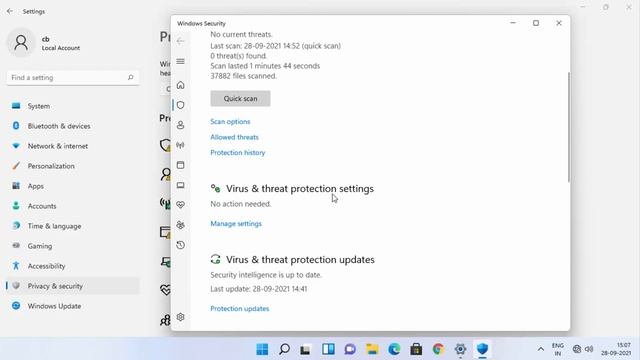Launch Google Chrome from taskbar
Viewport: 640px width, 360px height.
tap(438, 349)
